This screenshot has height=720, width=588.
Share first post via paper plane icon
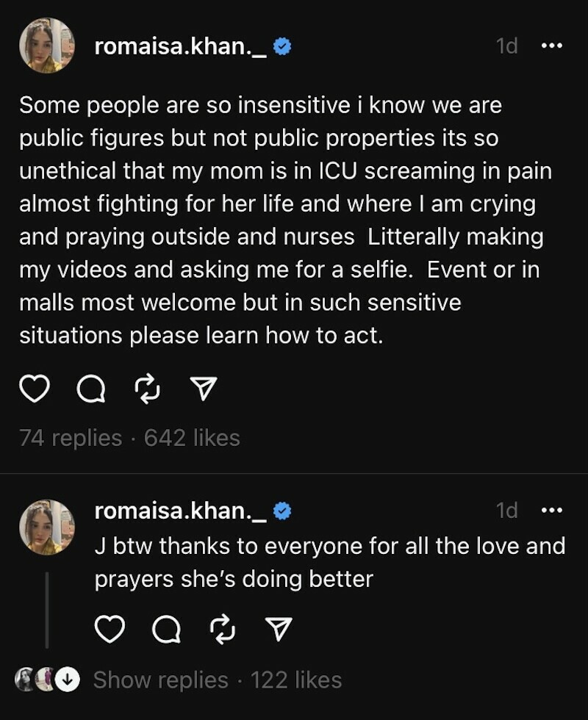click(x=205, y=389)
